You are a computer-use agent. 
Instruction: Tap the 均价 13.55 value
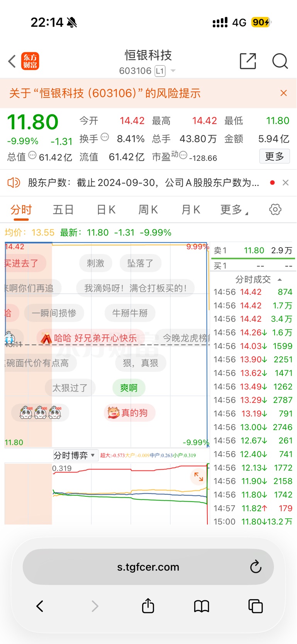tap(42, 232)
